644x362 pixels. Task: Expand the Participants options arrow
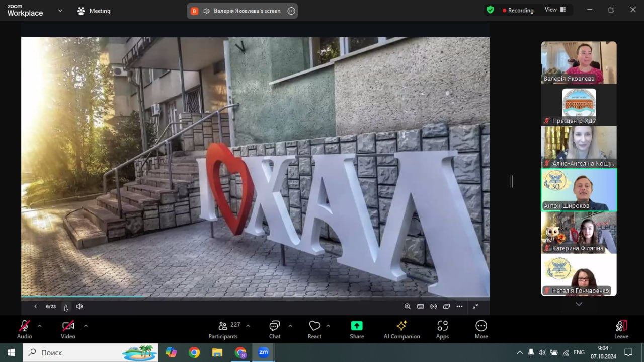click(248, 326)
